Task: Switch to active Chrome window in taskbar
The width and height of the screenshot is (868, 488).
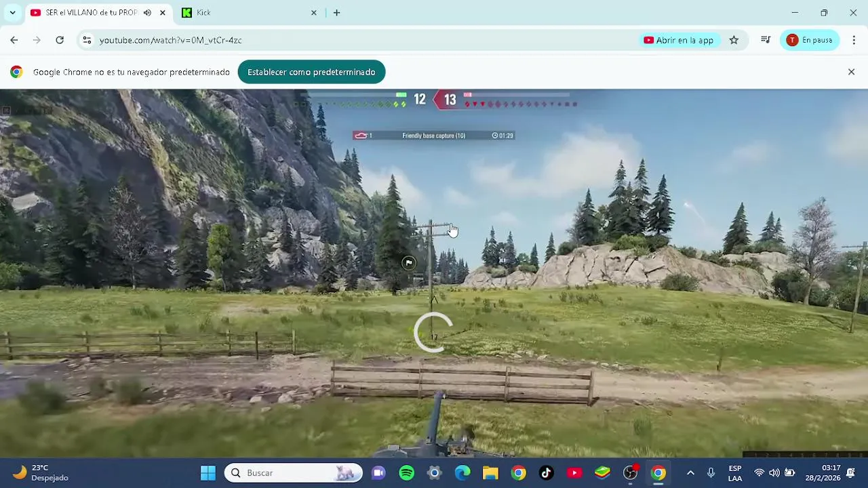Action: (x=658, y=472)
